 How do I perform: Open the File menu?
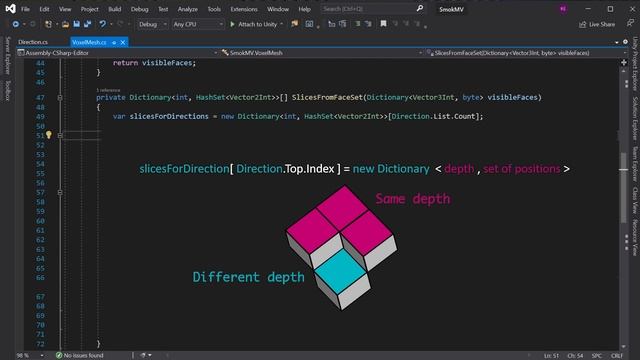pyautogui.click(x=25, y=9)
